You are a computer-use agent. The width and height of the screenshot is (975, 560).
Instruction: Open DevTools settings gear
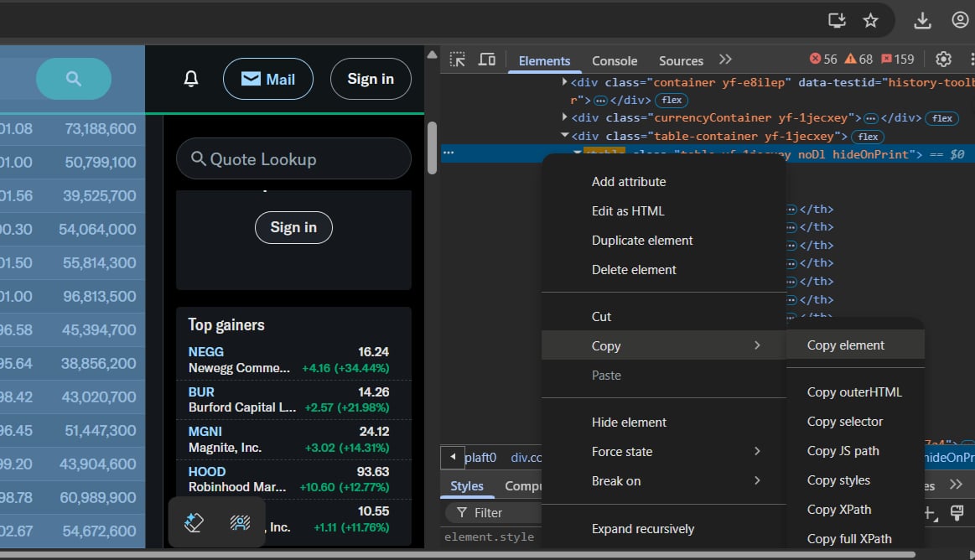pyautogui.click(x=943, y=60)
